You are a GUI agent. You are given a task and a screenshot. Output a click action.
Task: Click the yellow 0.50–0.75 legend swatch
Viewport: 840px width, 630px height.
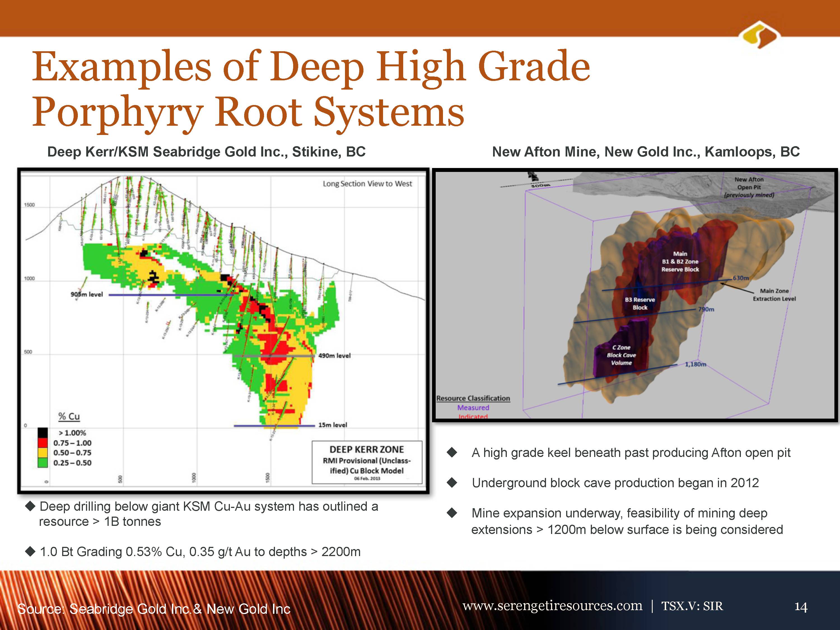point(43,453)
